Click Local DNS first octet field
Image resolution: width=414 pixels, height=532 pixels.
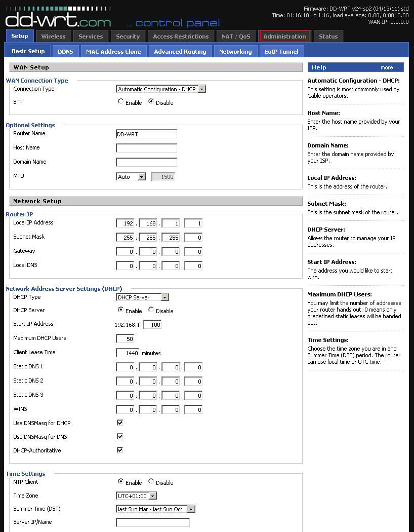point(125,266)
